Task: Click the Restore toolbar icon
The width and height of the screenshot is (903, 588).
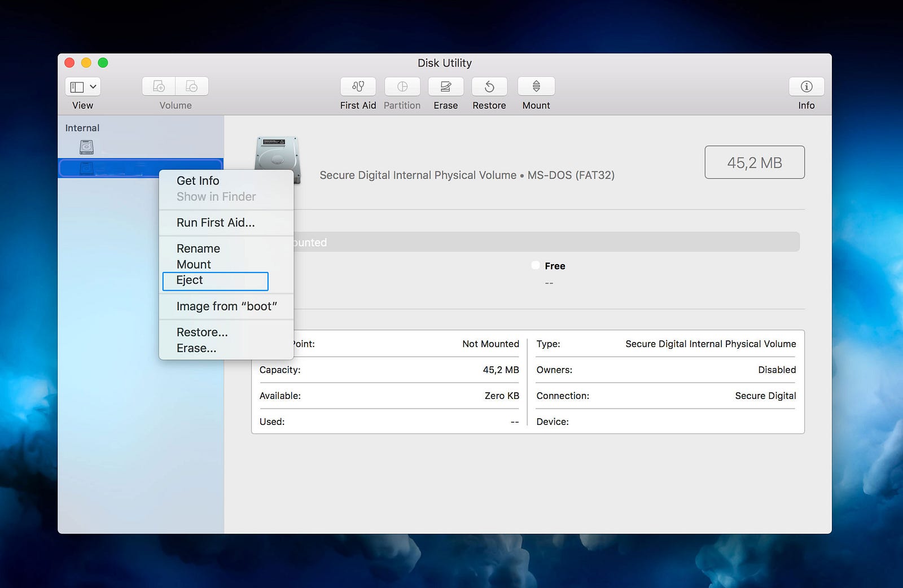Action: (x=489, y=86)
